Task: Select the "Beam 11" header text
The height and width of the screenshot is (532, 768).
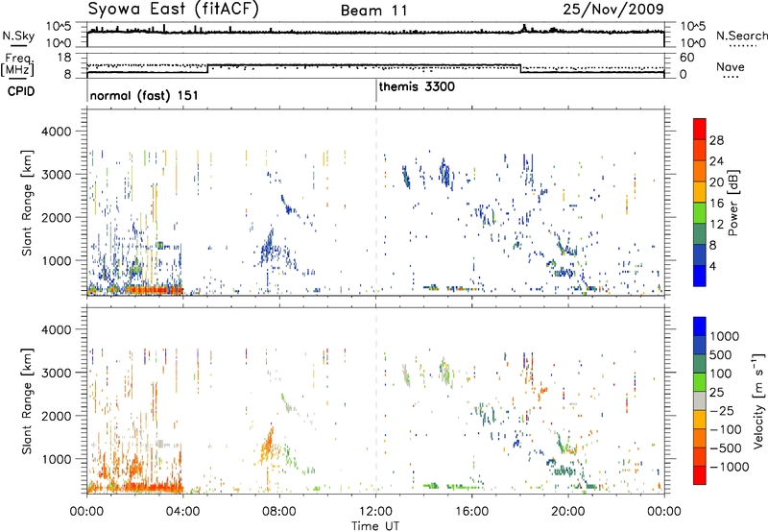Action: point(374,11)
